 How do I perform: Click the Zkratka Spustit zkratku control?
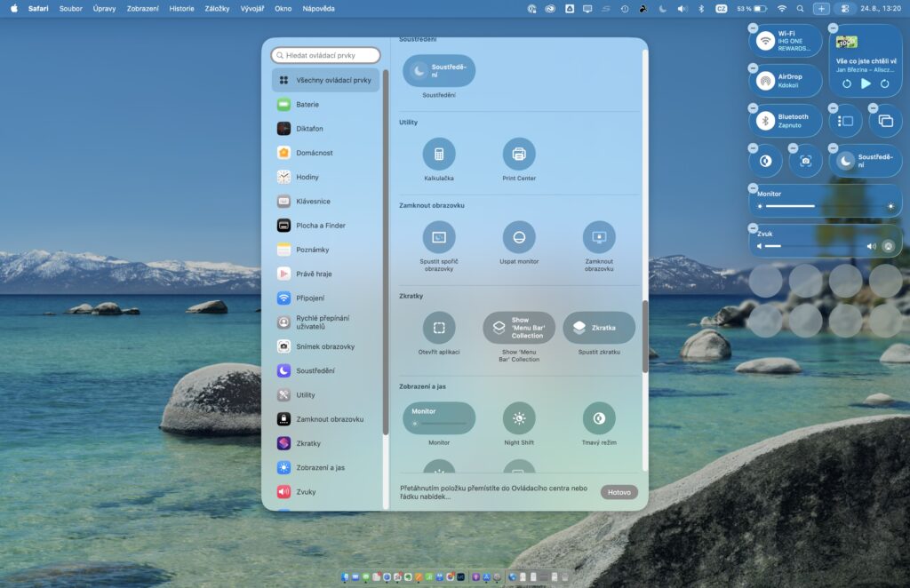599,328
